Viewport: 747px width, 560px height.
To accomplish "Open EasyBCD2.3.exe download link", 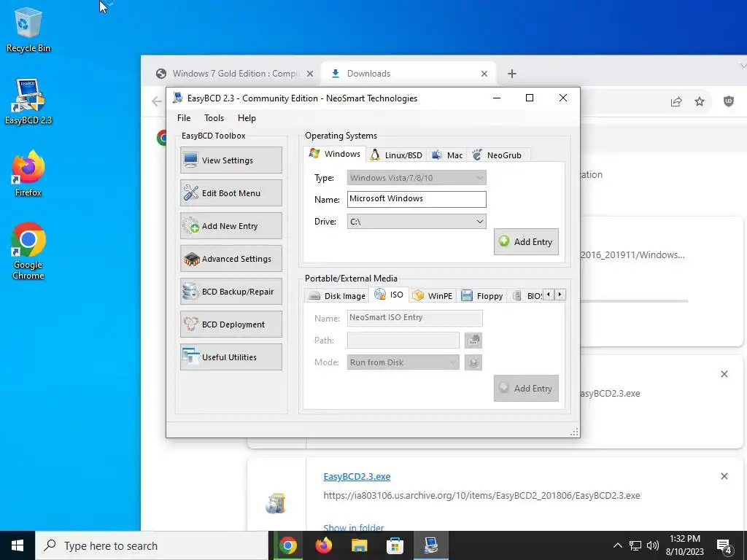I will pos(357,477).
